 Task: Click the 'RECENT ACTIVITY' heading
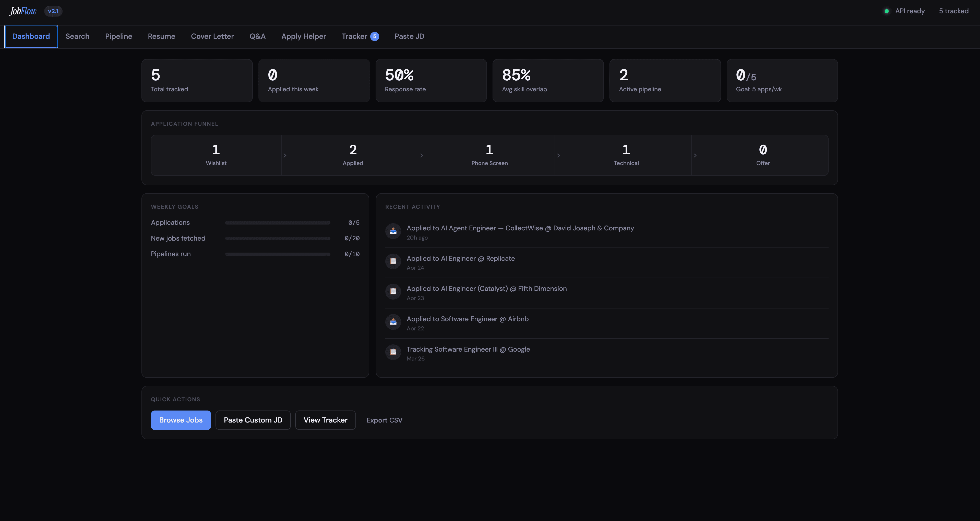click(x=412, y=207)
